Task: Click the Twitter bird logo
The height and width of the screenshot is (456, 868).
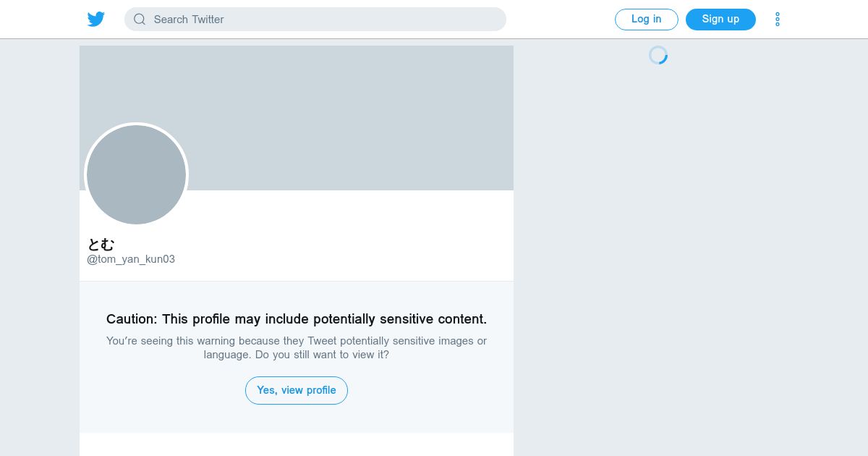Action: point(96,20)
